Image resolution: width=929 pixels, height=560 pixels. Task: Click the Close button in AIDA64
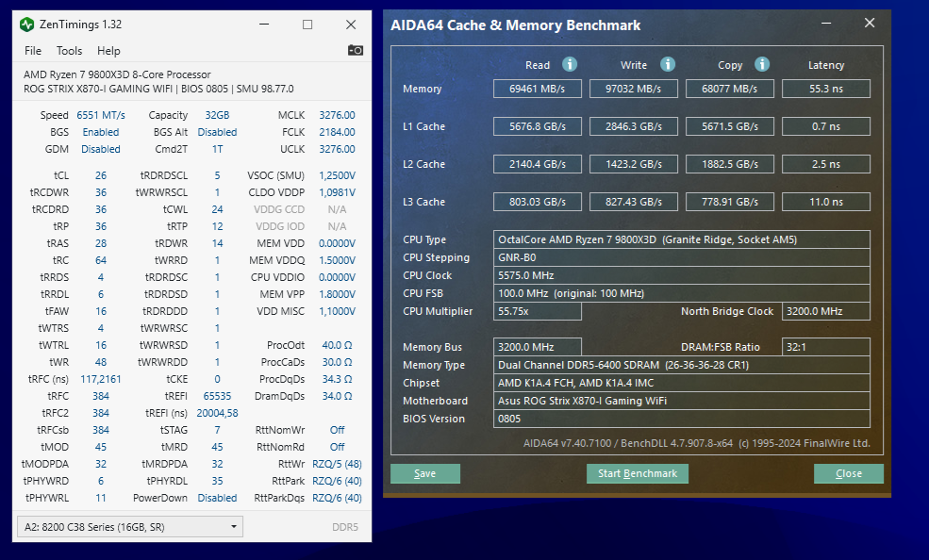849,473
